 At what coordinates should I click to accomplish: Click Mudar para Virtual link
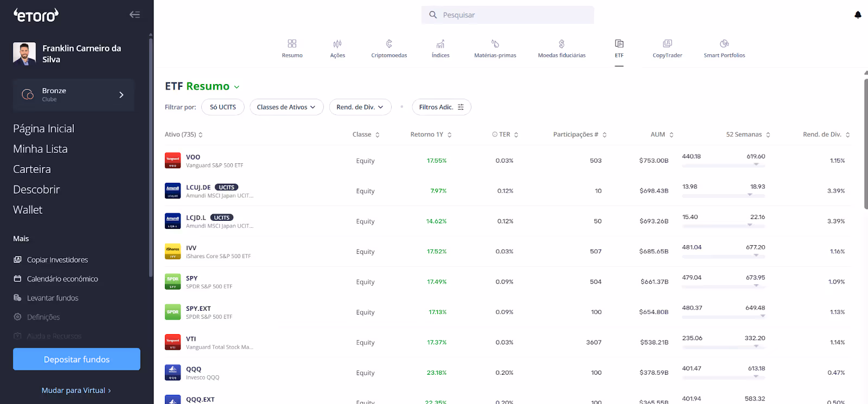coord(76,390)
